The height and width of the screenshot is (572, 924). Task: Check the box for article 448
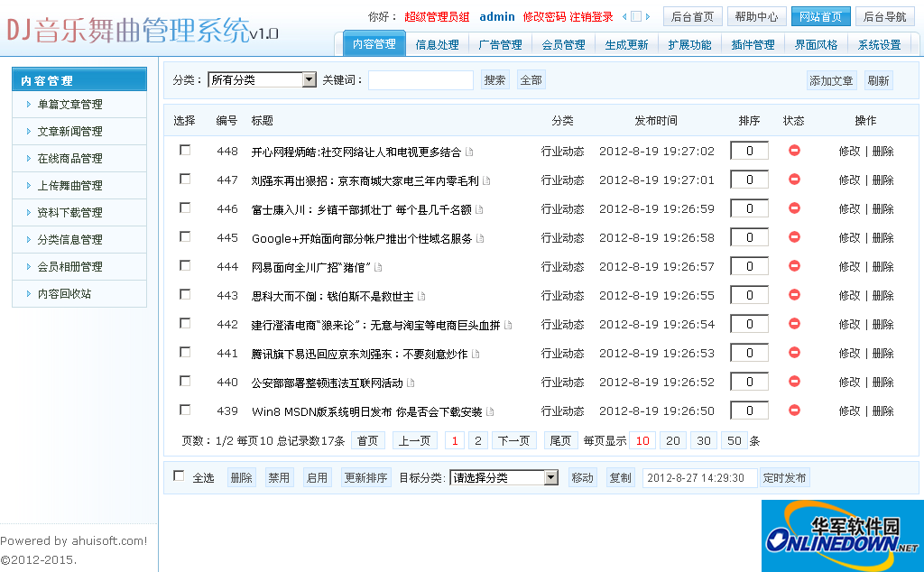(x=185, y=150)
